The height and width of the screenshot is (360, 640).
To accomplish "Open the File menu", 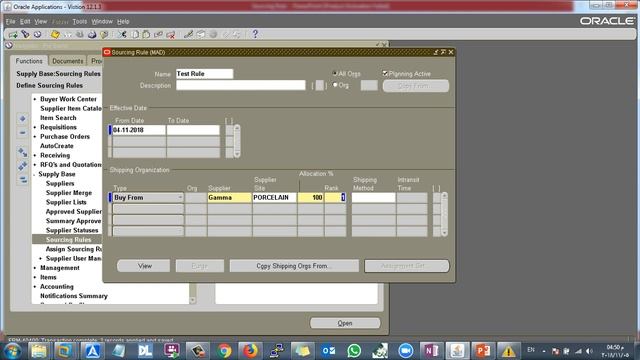I will click(x=10, y=21).
